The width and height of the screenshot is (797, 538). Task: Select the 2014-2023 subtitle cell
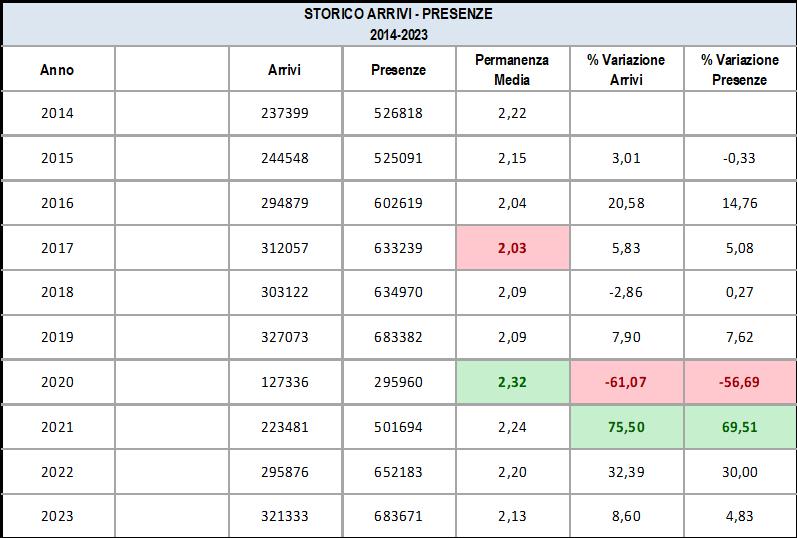point(398,35)
